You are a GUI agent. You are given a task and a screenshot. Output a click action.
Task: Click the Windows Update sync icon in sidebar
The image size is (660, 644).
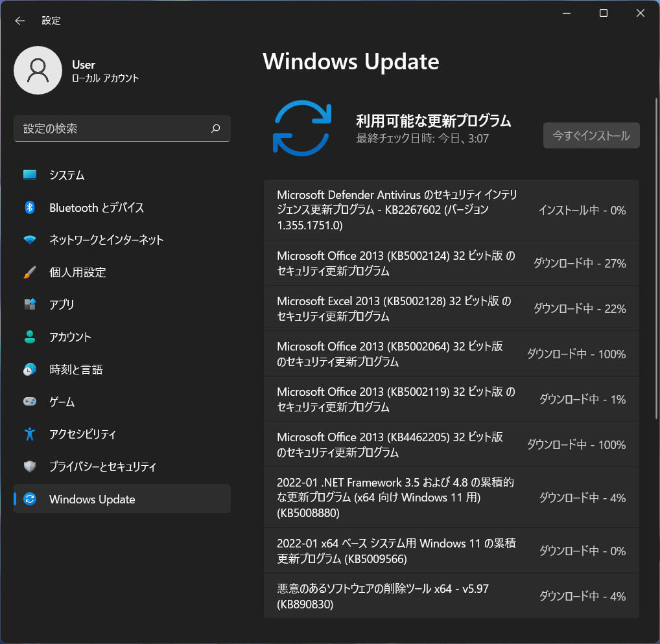click(x=29, y=499)
